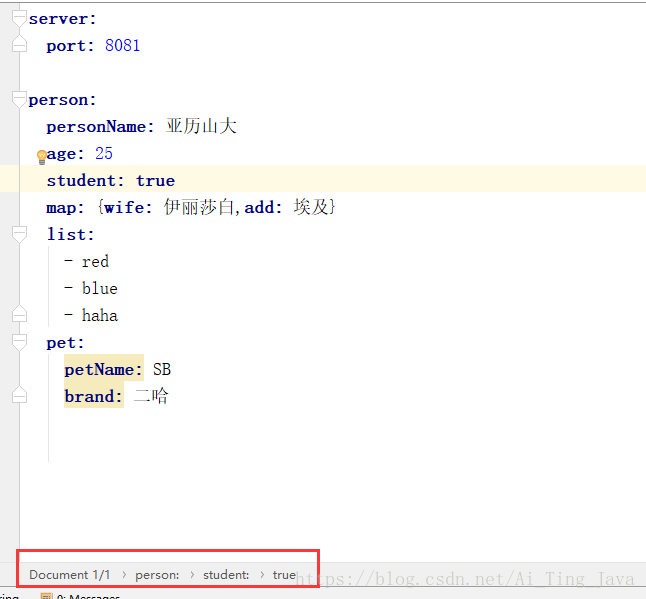
Task: Click the value 亚历山大
Action: (201, 126)
